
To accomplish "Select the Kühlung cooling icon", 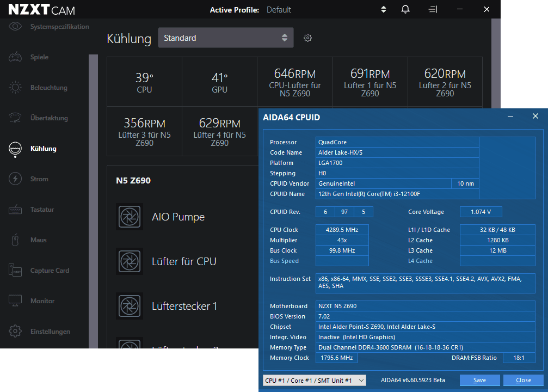I will coord(15,149).
